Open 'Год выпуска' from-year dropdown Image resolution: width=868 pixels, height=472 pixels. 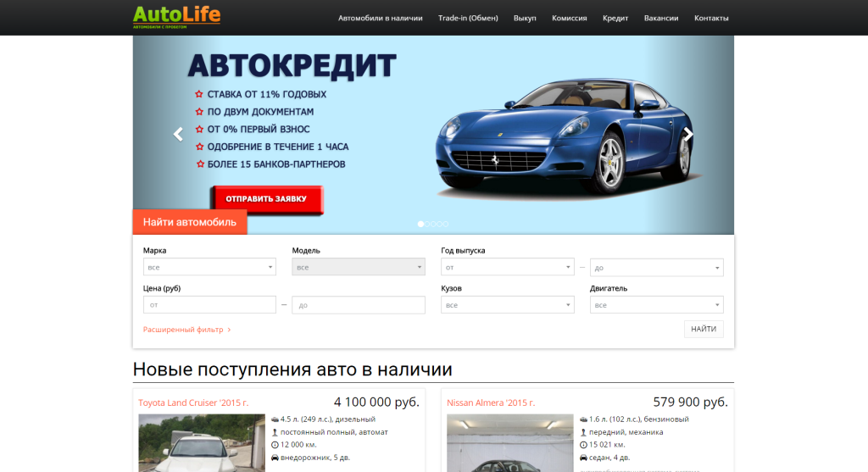[507, 267]
